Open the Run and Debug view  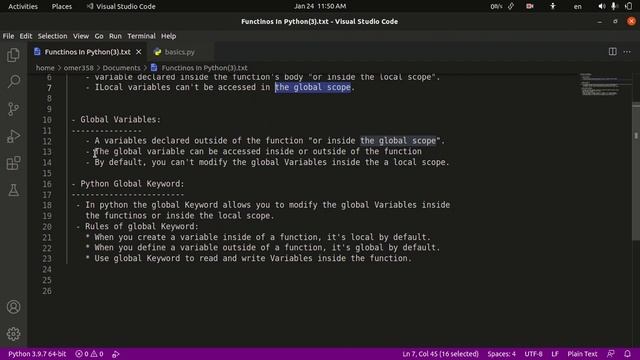tap(13, 136)
